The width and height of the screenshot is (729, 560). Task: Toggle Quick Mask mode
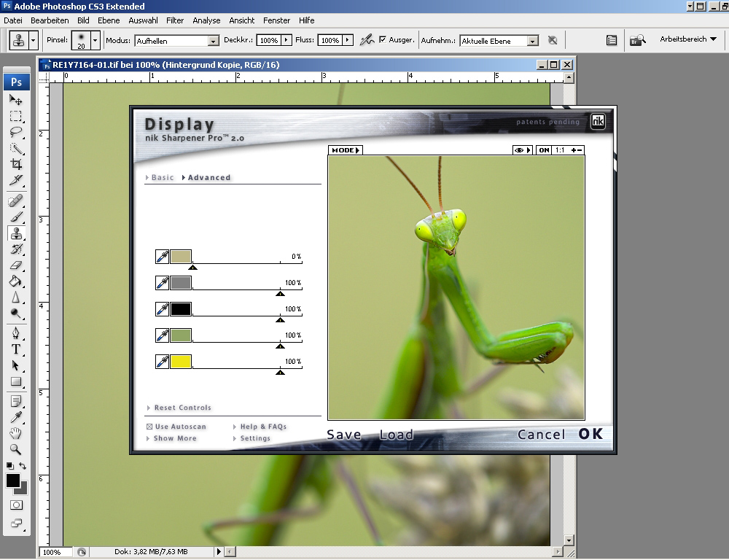point(16,505)
